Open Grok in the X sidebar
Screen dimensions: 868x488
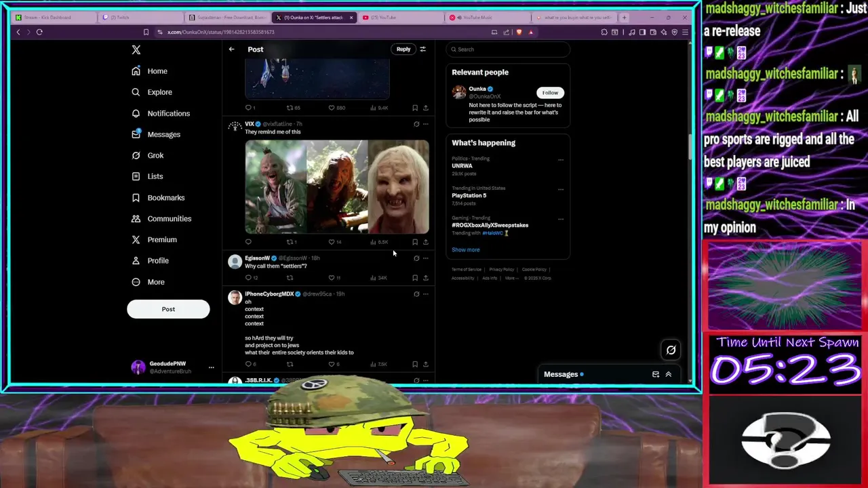coord(147,155)
